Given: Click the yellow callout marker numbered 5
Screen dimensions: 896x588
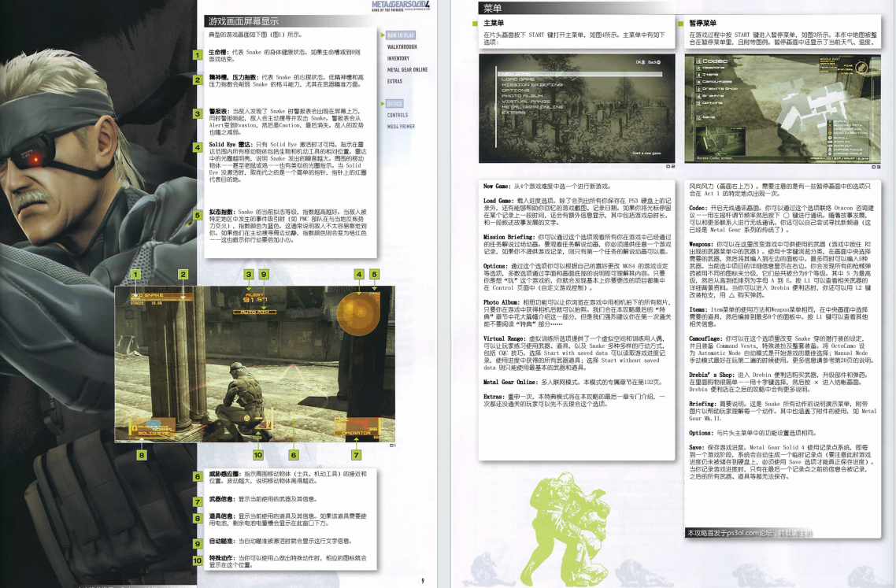Looking at the screenshot, I should tap(375, 274).
